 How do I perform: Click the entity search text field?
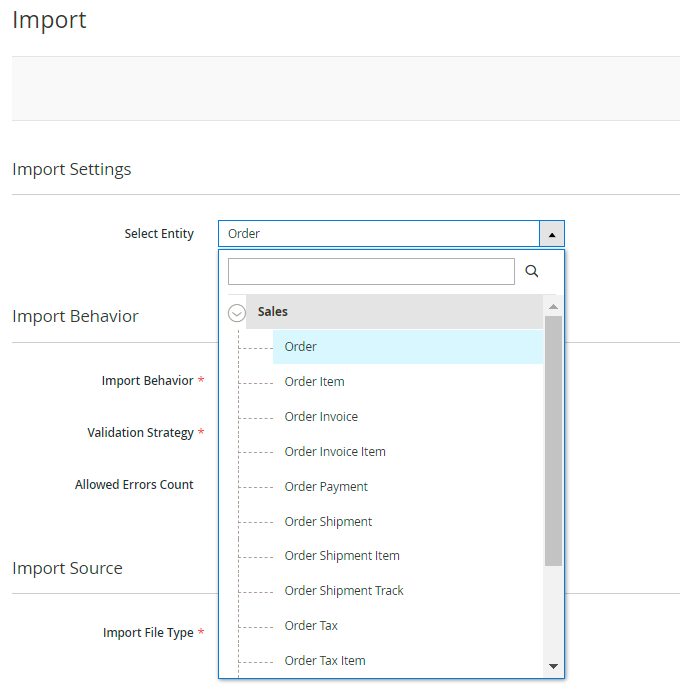click(370, 271)
